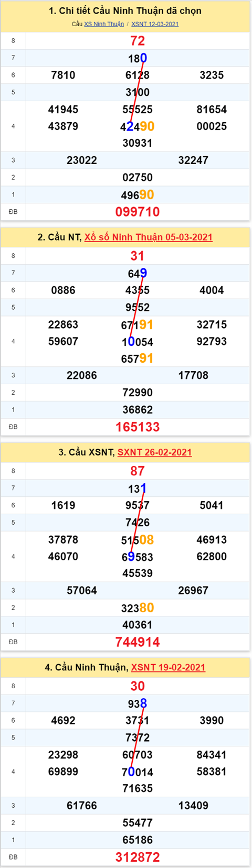Click the prize 8 number 30
Image resolution: width=252 pixels, height=868 pixels.
tap(138, 686)
